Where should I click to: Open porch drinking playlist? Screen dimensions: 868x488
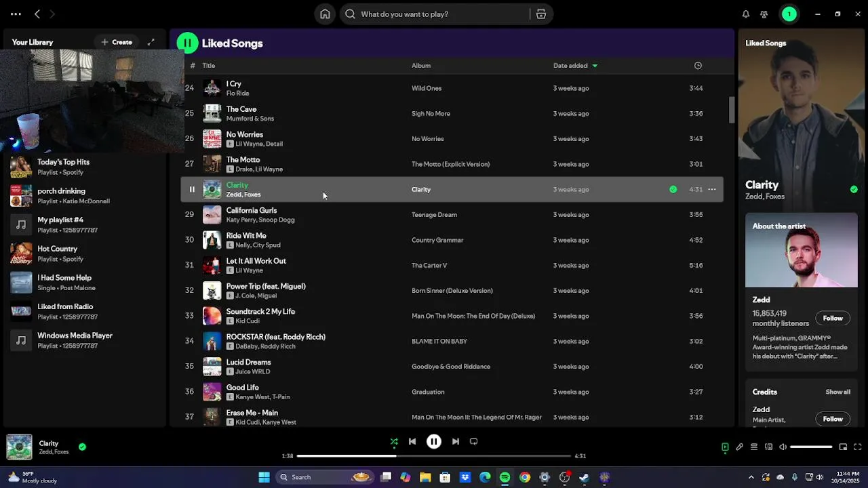coord(83,196)
